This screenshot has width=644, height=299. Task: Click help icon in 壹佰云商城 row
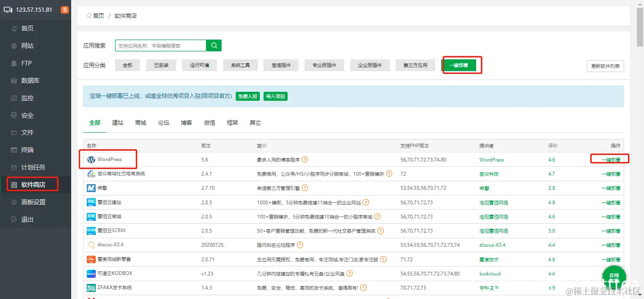tap(377, 217)
